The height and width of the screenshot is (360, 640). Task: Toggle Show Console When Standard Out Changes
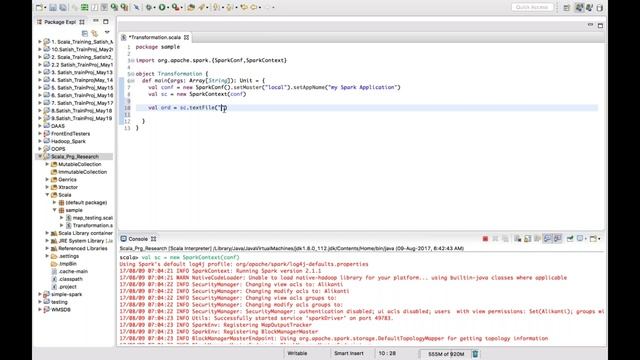point(547,239)
